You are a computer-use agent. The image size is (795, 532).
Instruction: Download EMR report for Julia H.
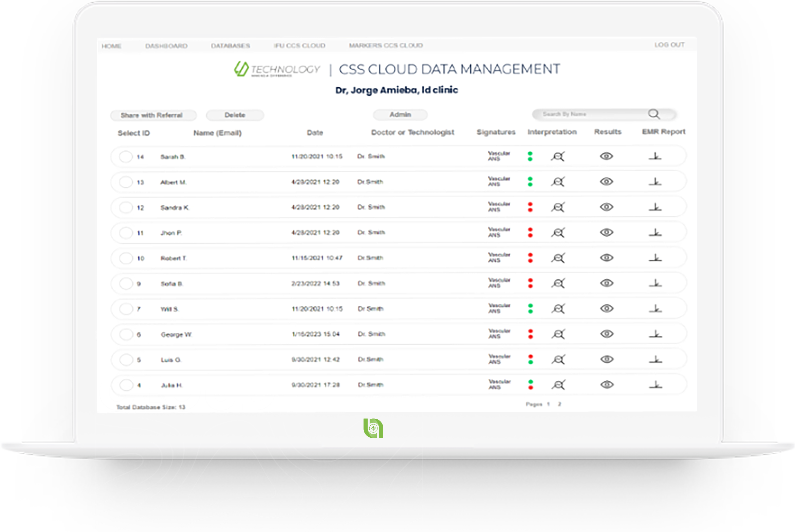click(655, 384)
